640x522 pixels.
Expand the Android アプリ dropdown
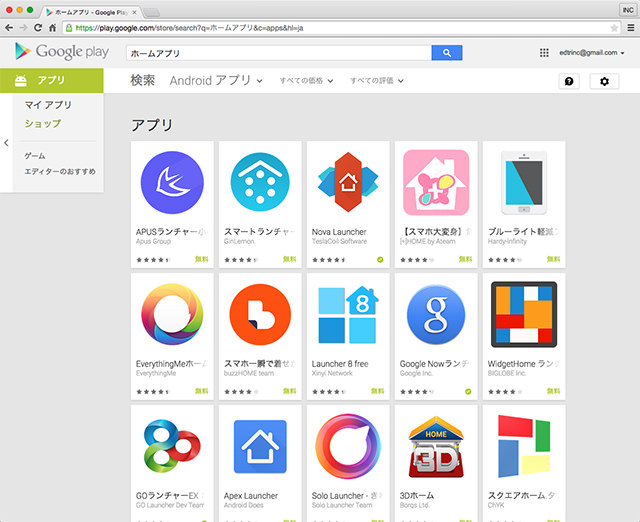216,80
